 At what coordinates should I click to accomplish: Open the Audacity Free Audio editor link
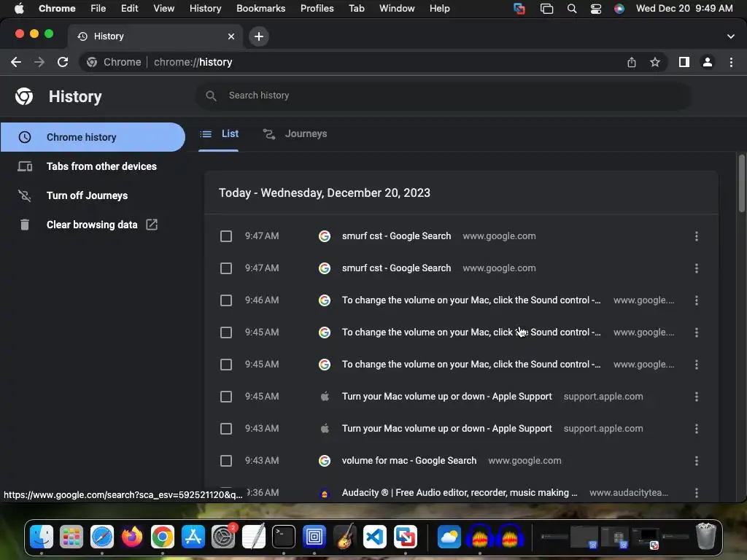[x=460, y=493]
